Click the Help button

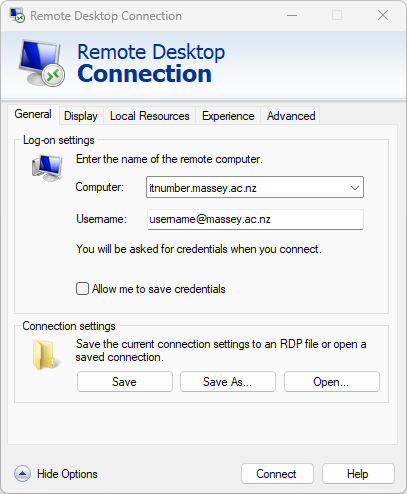pos(358,474)
